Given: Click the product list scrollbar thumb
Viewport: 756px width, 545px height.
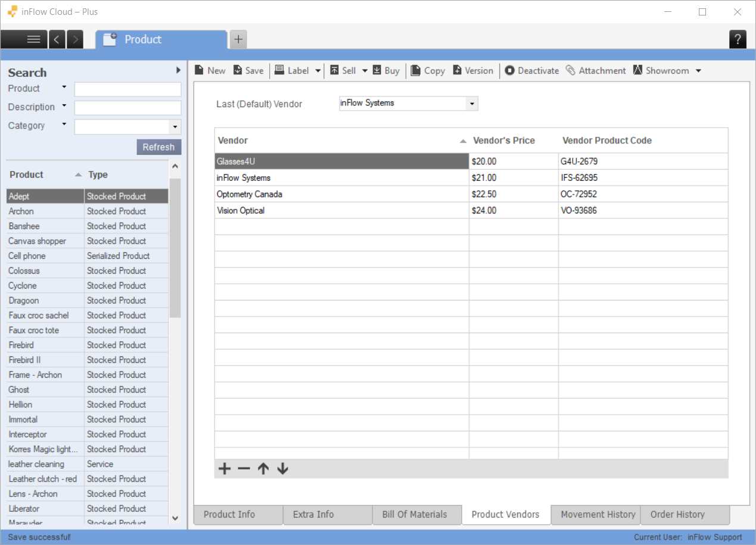Looking at the screenshot, I should (x=175, y=248).
